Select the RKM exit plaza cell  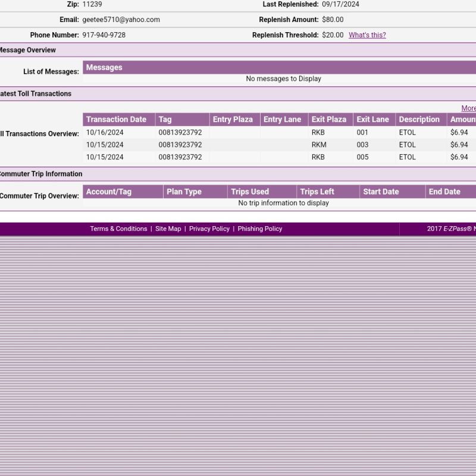319,145
